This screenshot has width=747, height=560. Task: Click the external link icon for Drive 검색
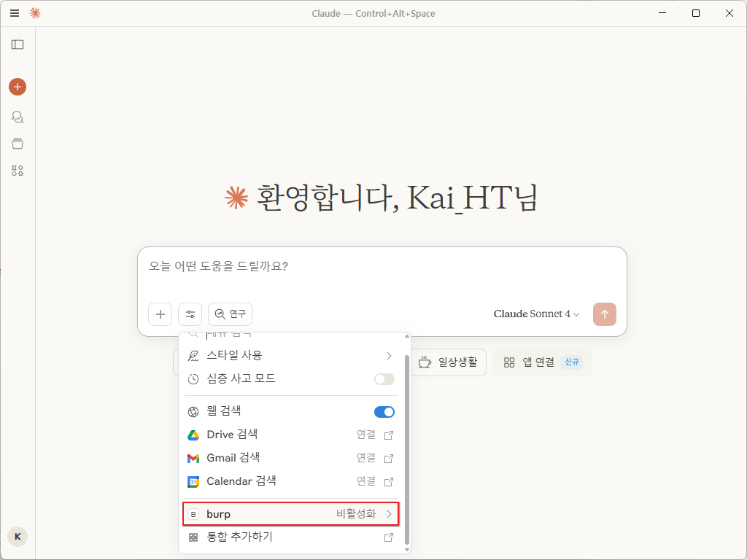389,435
